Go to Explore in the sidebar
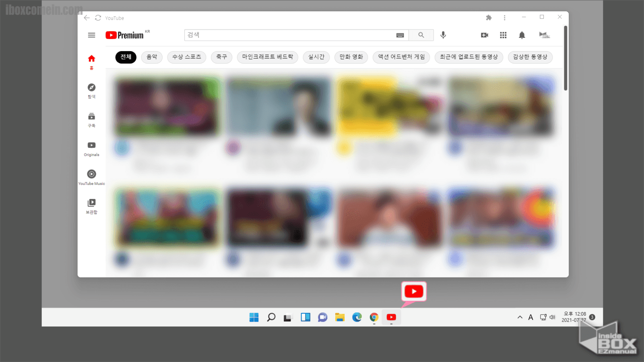Screen dimensions: 644x362 91,90
